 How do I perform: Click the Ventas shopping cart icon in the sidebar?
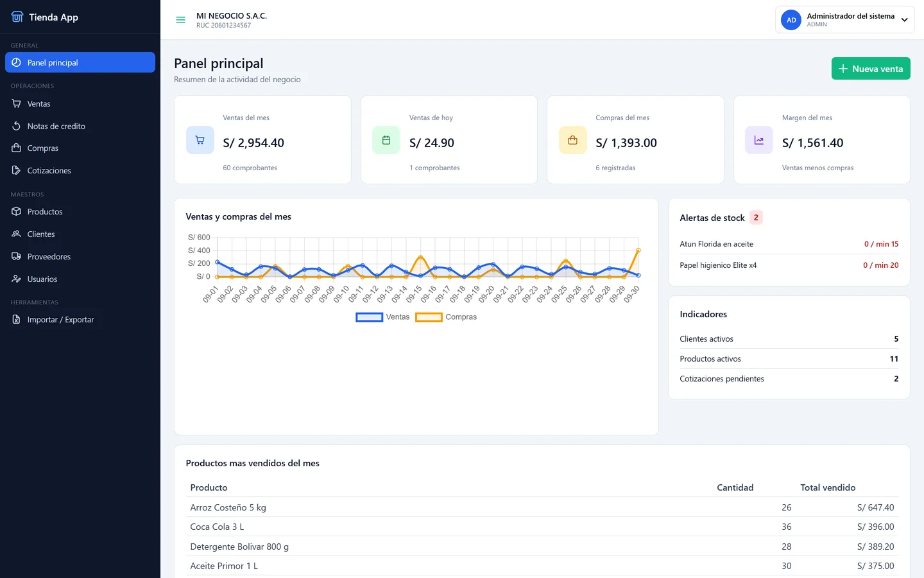click(x=17, y=103)
